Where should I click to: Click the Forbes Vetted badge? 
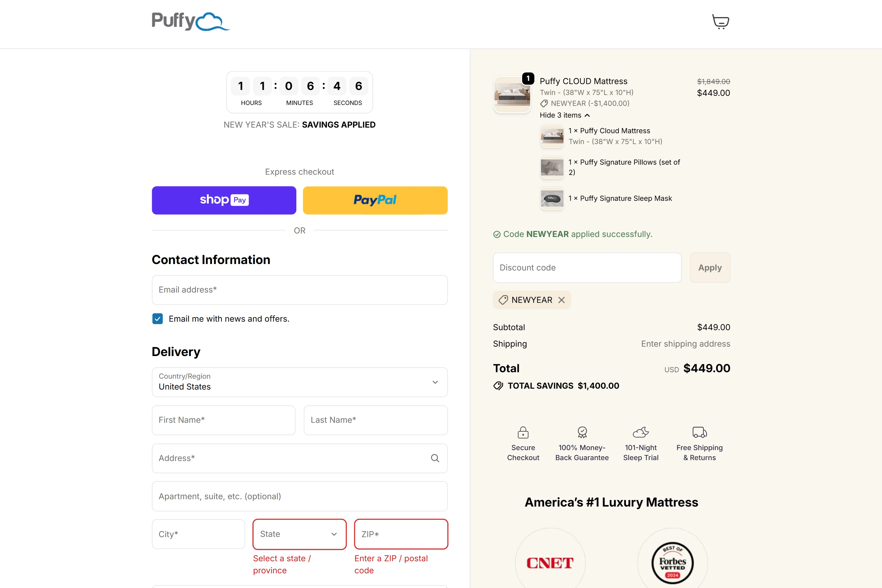tap(672, 562)
